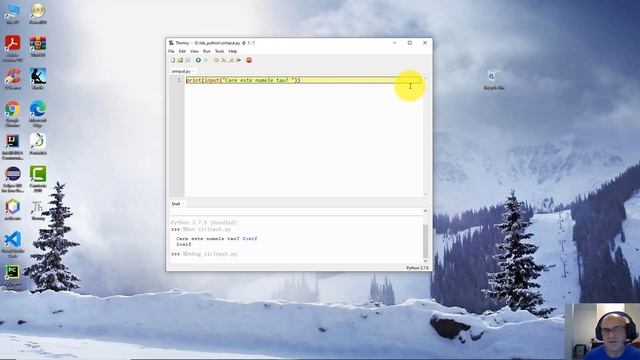This screenshot has height=360, width=640.
Task: Open the Tools menu in Thonny
Action: [220, 51]
